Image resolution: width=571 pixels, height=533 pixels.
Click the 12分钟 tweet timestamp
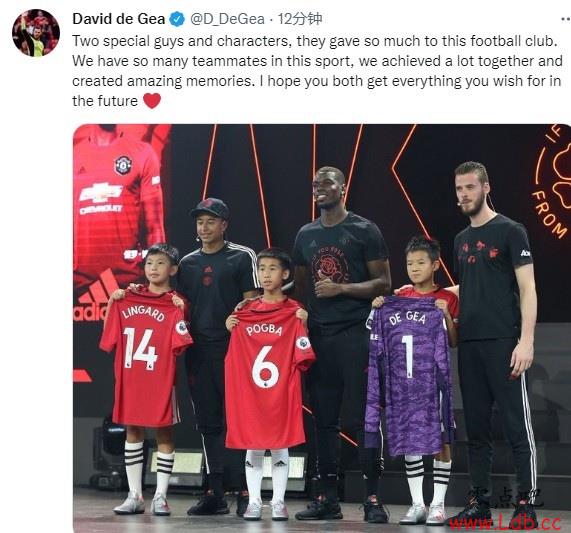[x=300, y=19]
